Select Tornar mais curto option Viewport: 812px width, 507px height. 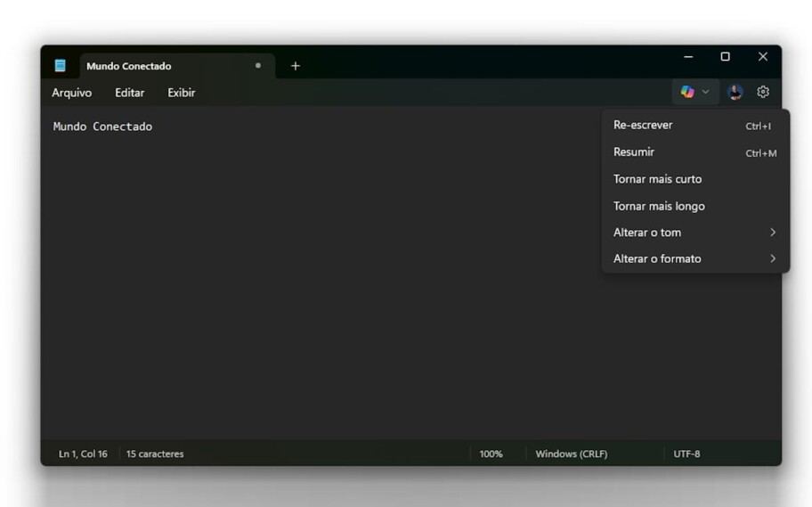point(695,179)
